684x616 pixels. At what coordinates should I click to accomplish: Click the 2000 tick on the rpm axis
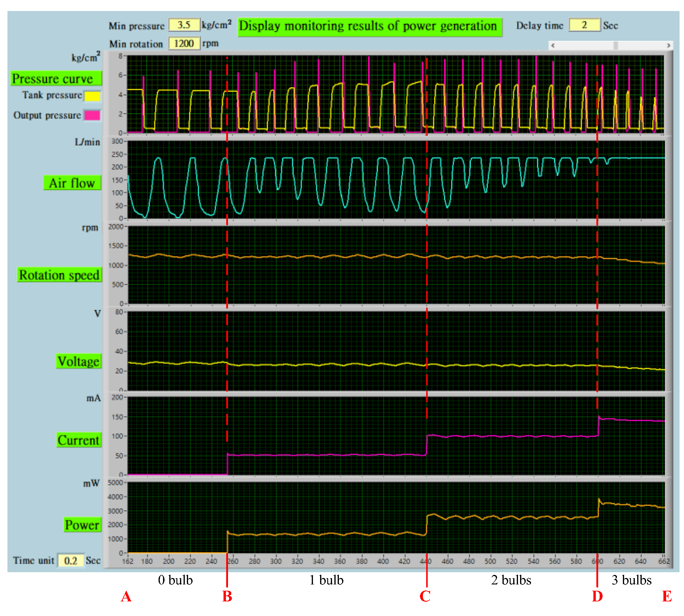115,227
